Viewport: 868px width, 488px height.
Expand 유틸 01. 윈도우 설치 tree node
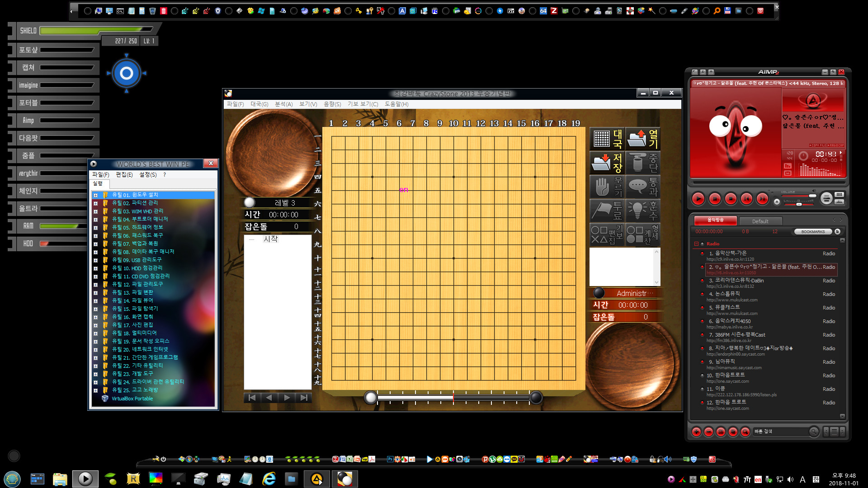95,195
